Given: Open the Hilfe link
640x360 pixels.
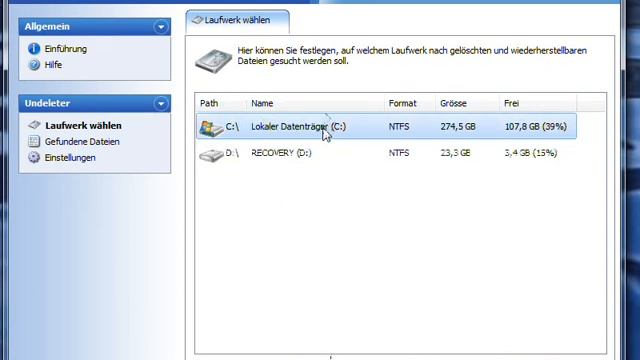Looking at the screenshot, I should click(53, 65).
